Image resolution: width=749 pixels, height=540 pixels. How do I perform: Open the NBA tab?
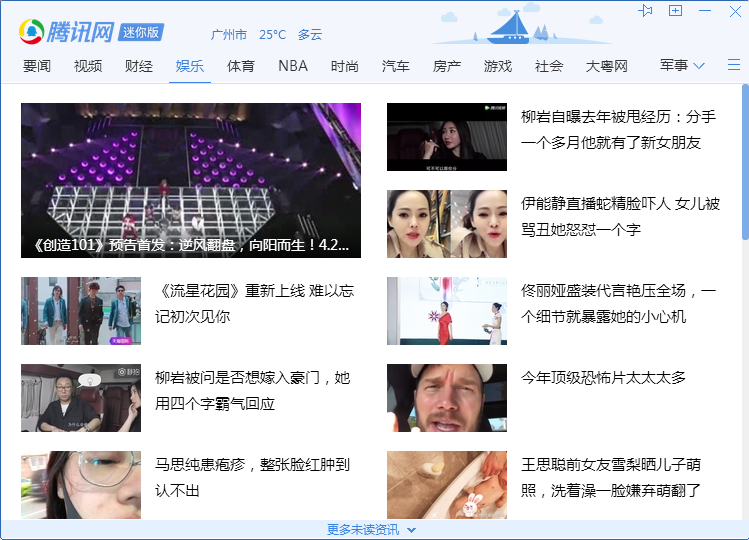293,66
